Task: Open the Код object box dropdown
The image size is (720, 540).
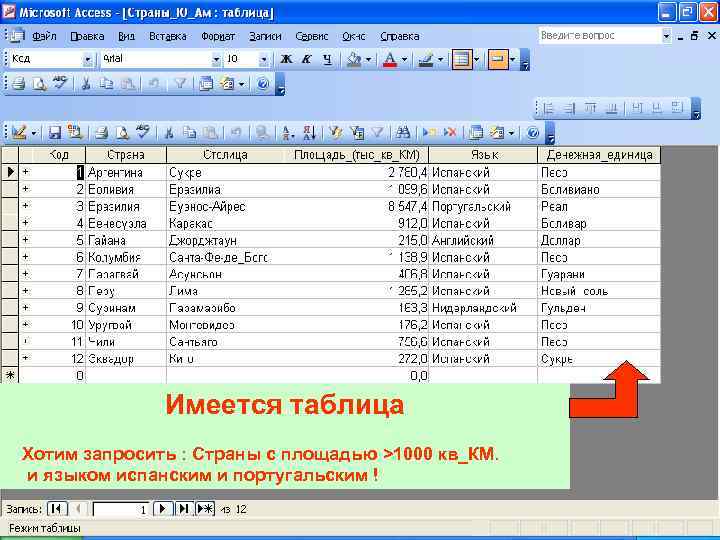Action: 87,59
